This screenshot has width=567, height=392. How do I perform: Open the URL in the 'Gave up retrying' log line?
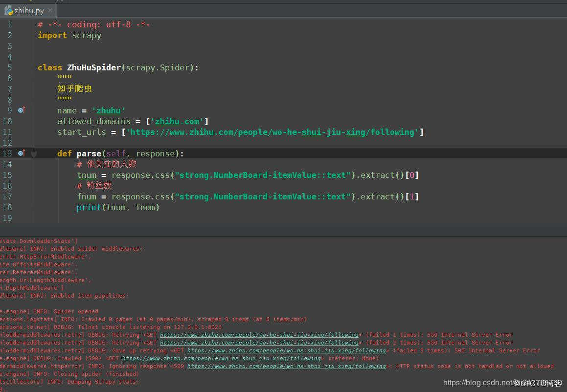click(x=286, y=350)
